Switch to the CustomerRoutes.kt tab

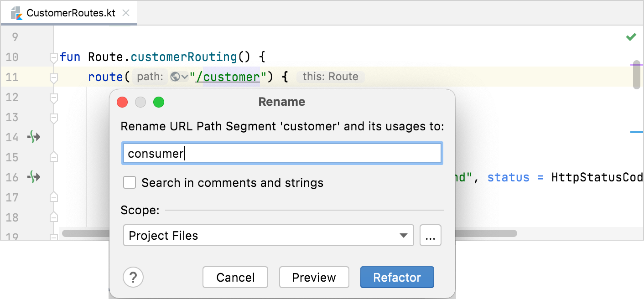tap(71, 13)
